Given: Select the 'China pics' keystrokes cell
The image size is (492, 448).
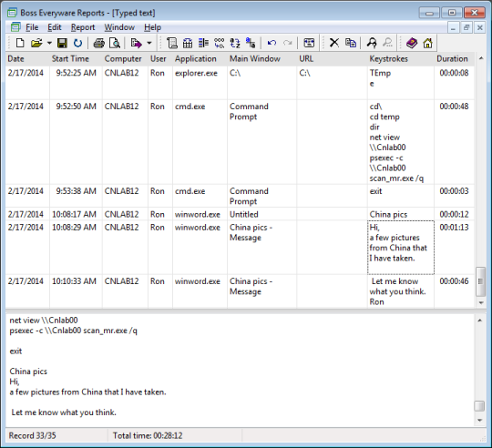Looking at the screenshot, I should click(x=401, y=214).
